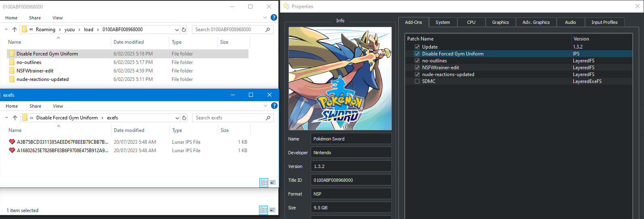Click the Developer field showing Nintendo
This screenshot has width=644, height=219.
click(351, 153)
